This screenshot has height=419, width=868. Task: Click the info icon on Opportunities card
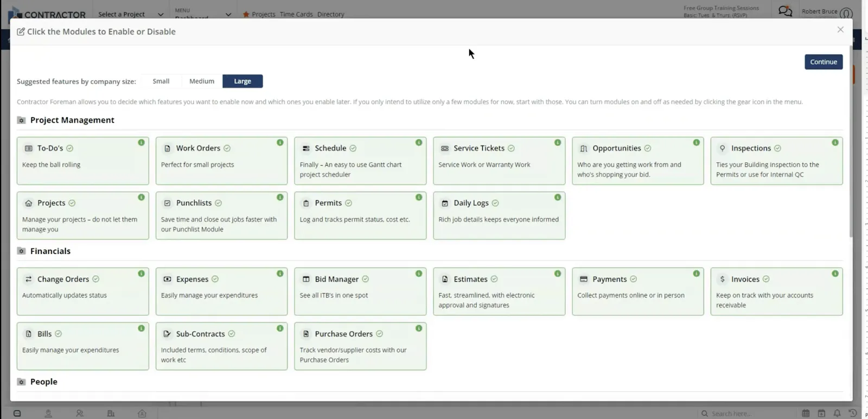(x=696, y=143)
